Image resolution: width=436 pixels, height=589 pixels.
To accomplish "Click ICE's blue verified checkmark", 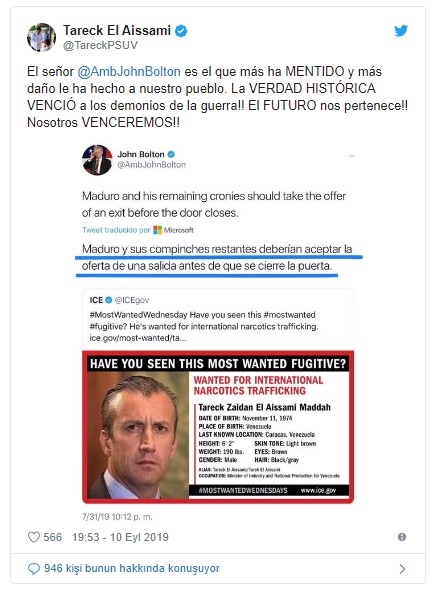I will (109, 300).
